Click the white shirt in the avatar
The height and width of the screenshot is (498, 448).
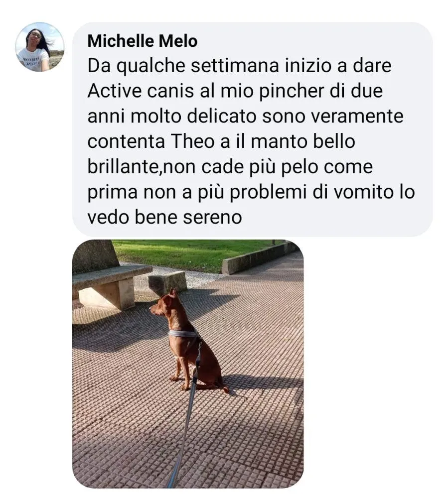(x=33, y=60)
